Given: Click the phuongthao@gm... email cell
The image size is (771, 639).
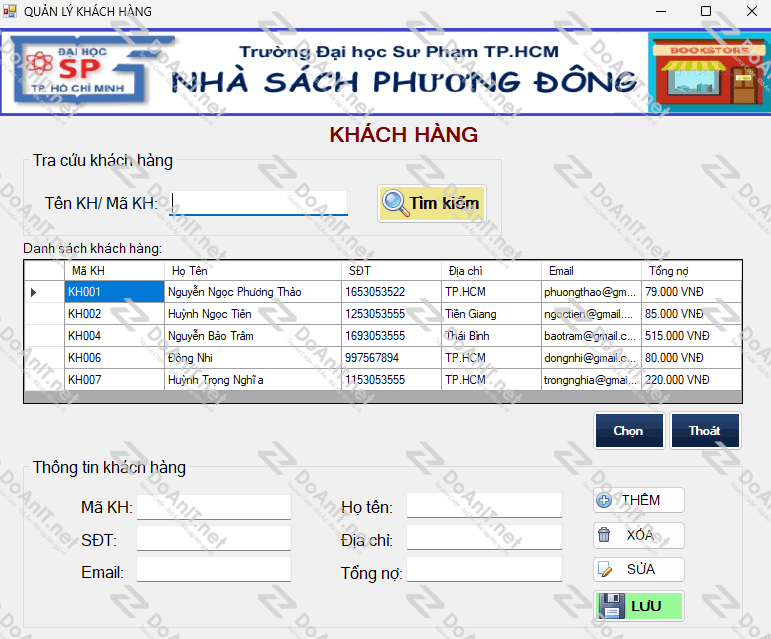Looking at the screenshot, I should click(x=592, y=292).
